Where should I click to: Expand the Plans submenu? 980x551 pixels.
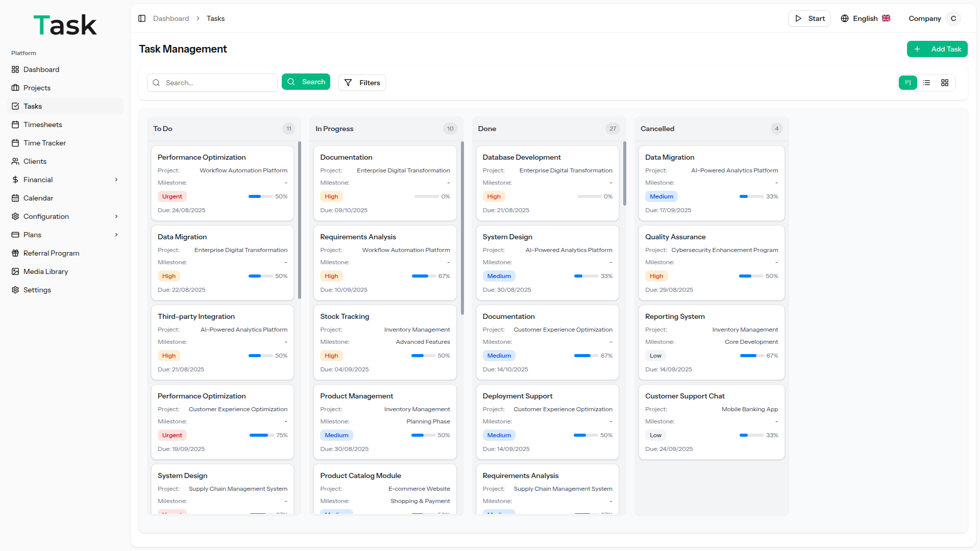coord(116,235)
